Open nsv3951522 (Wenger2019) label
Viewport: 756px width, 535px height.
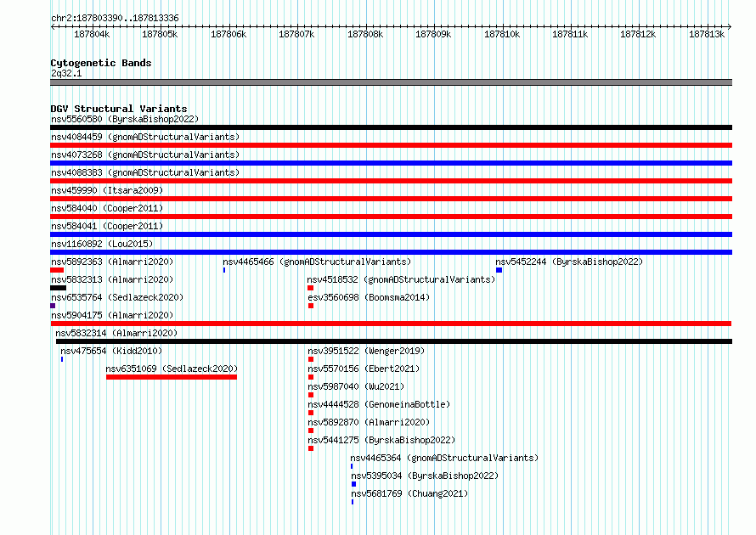click(x=366, y=351)
